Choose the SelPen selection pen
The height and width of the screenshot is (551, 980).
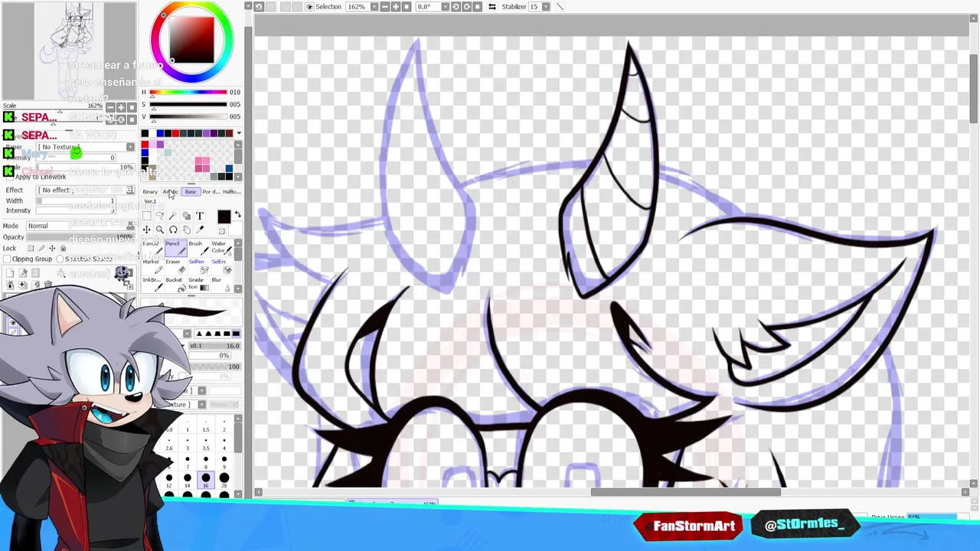(198, 266)
